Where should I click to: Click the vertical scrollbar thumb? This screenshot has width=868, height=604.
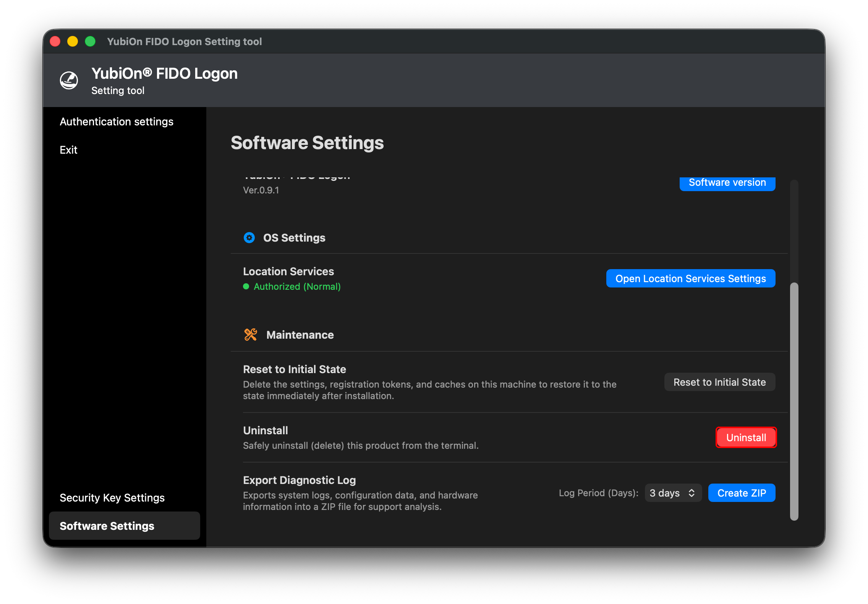pos(794,401)
